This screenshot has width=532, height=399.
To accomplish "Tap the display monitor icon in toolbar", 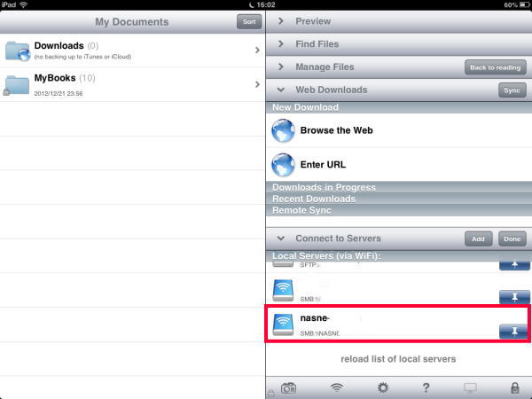I will tap(470, 387).
